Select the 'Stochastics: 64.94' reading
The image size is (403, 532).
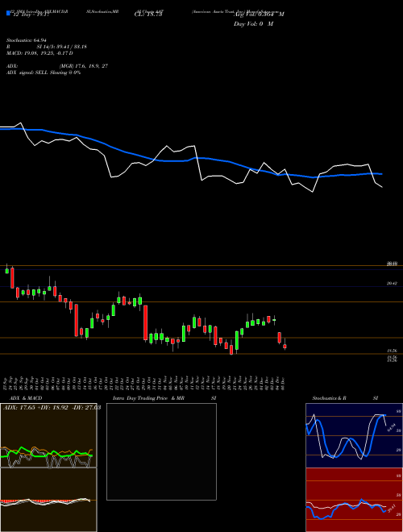pos(27,40)
